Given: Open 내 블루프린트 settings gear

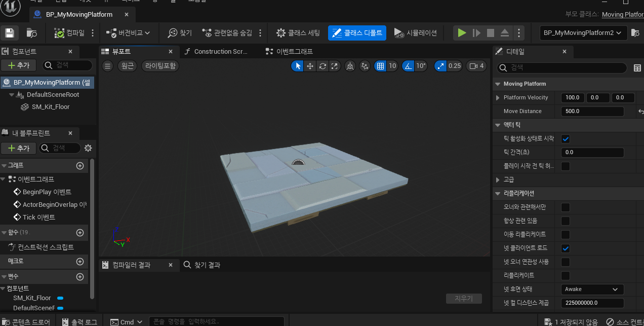Looking at the screenshot, I should click(x=88, y=148).
